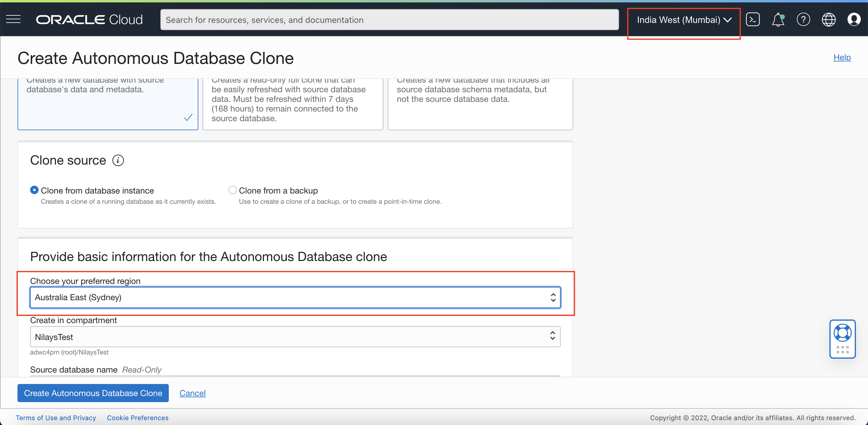Click the question mark help icon

point(803,20)
